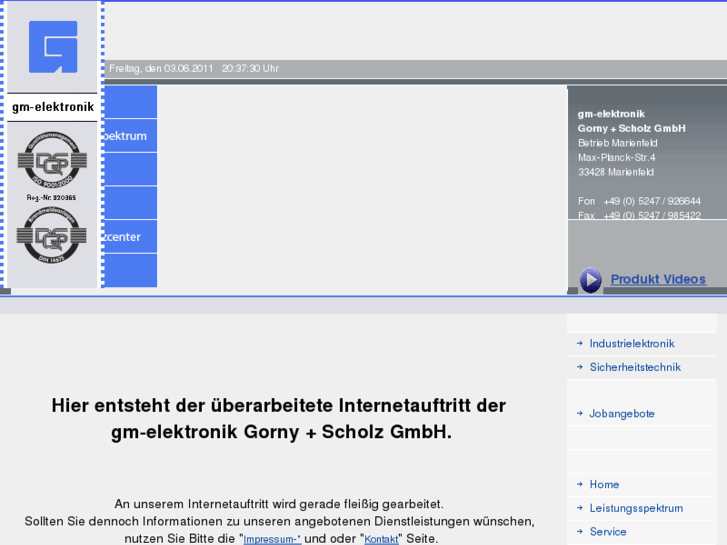Click the 'Betrieb Marienfeld' line
This screenshot has height=545, width=727.
618,143
